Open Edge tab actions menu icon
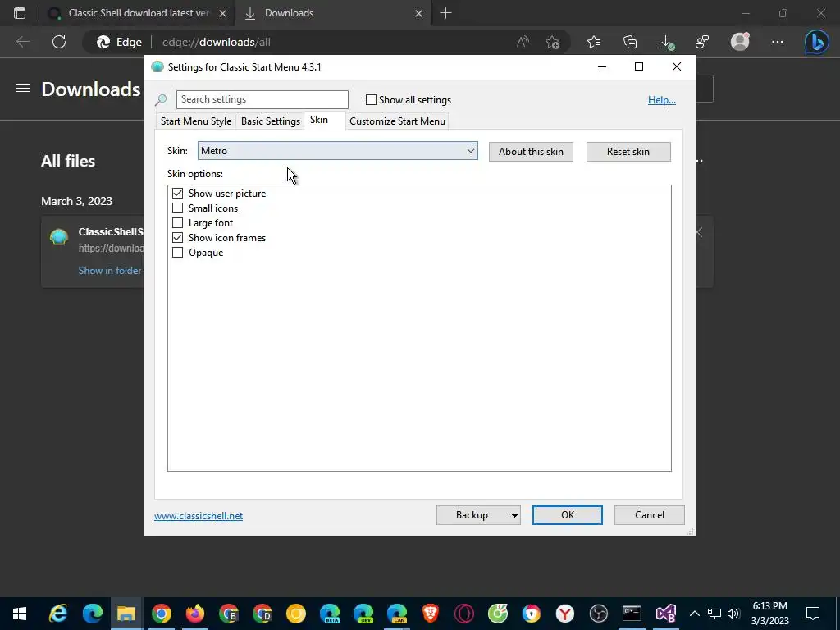Image resolution: width=840 pixels, height=630 pixels. pos(20,13)
